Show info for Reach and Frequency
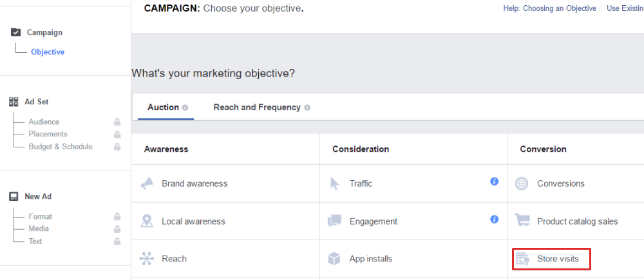Screen dimensions: 644x280 (x=307, y=108)
